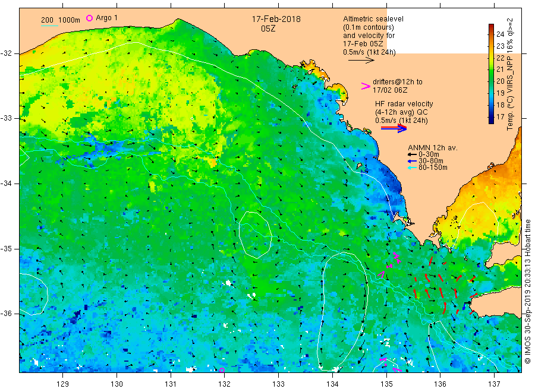Image resolution: width=535 pixels, height=392 pixels.
Task: Click the '30-80m' depth label
Action: tap(430, 161)
